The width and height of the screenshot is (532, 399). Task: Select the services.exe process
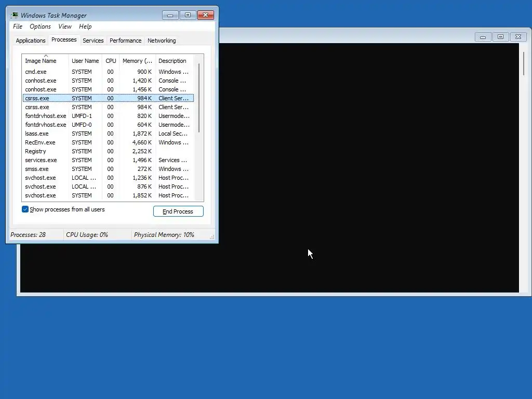pyautogui.click(x=108, y=160)
